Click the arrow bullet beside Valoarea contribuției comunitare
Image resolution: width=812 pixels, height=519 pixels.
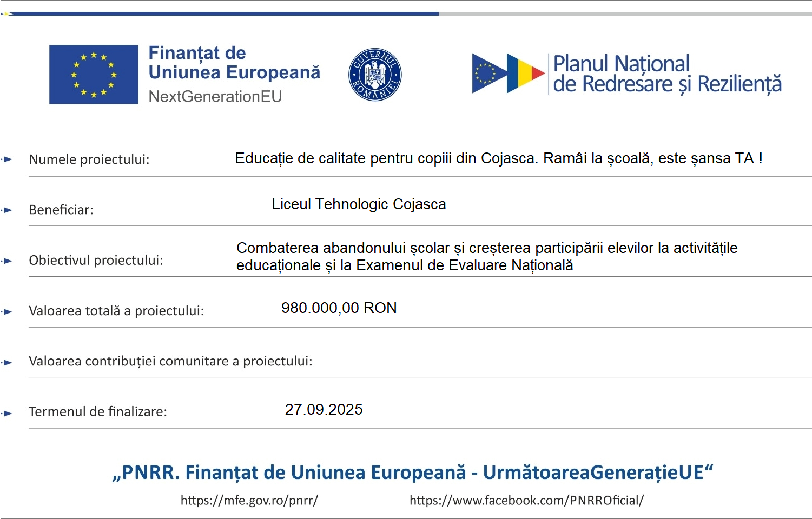pyautogui.click(x=6, y=362)
